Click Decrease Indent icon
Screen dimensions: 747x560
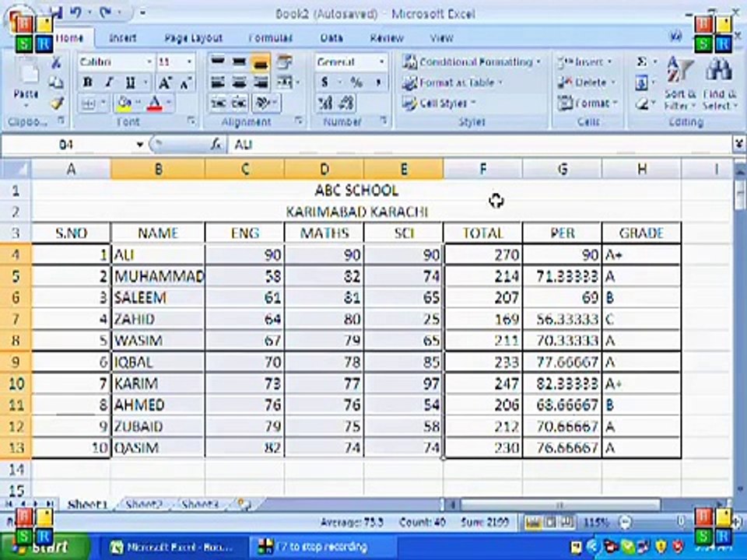(218, 103)
